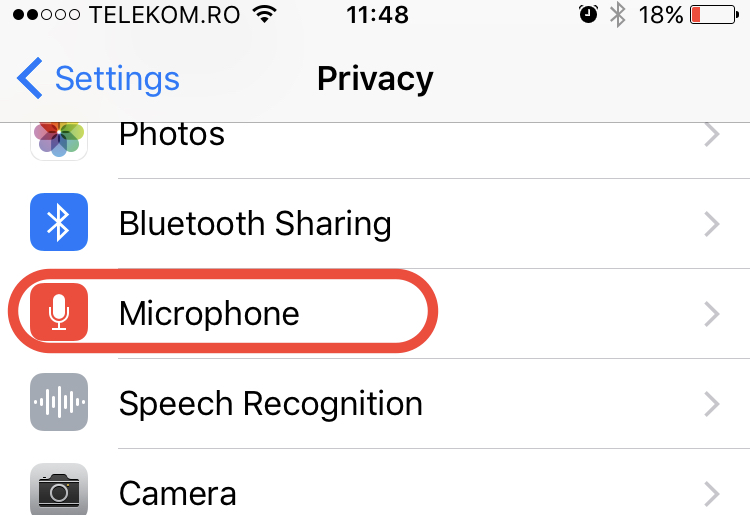Select the Bluetooth Sharing option

click(x=254, y=224)
